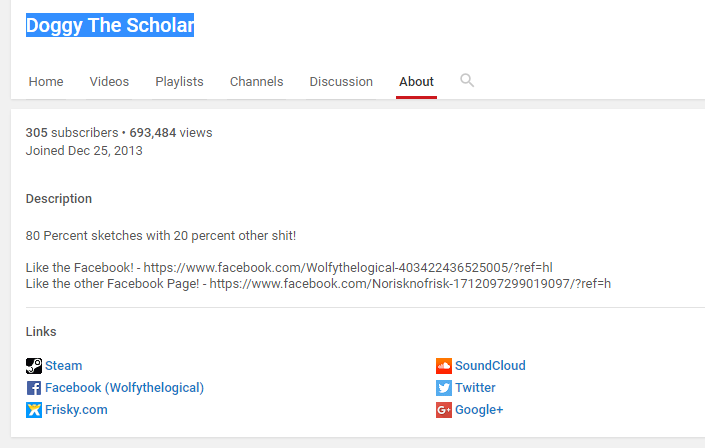Open the Discussion tab
The width and height of the screenshot is (705, 448).
pyautogui.click(x=341, y=81)
